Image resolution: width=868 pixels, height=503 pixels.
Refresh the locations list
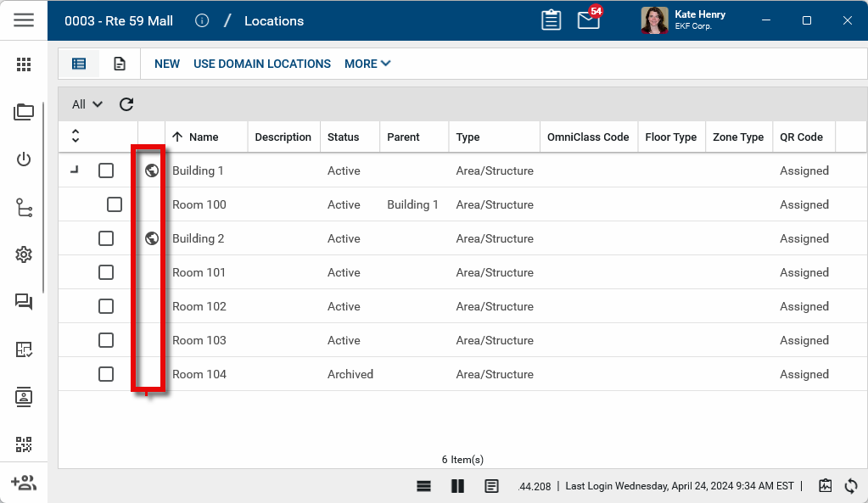(126, 104)
